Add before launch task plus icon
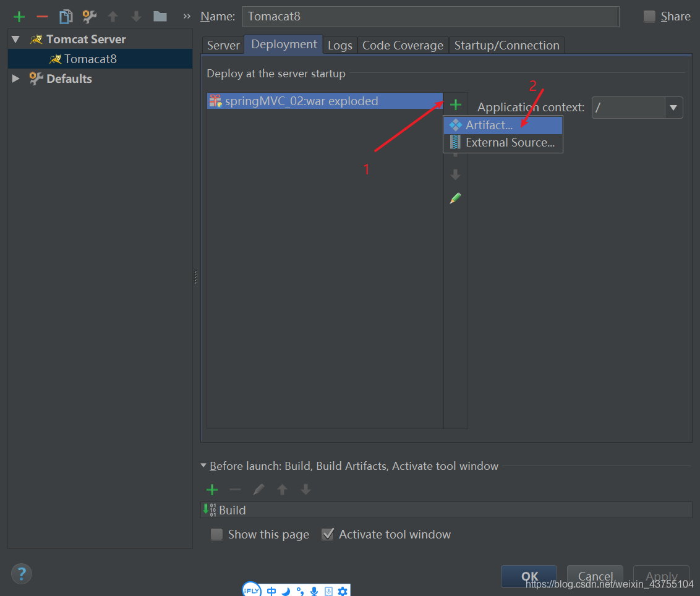700x596 pixels. tap(212, 490)
